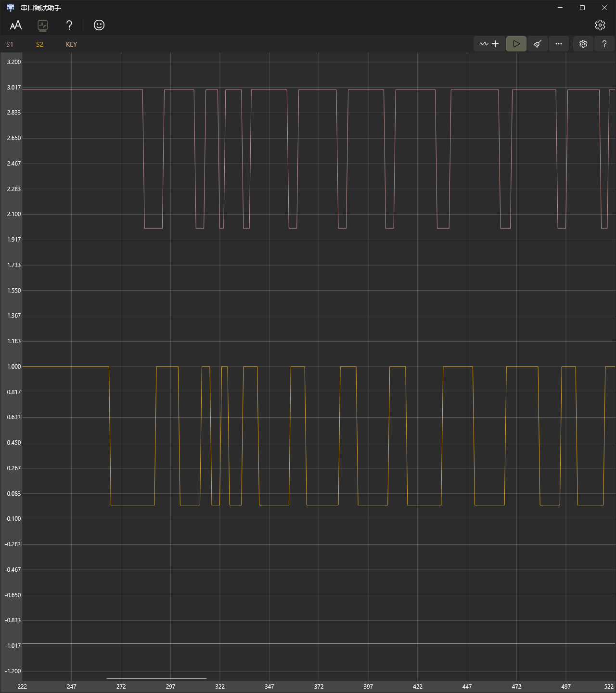This screenshot has height=693, width=616.
Task: Toggle the KEY channel legend
Action: 71,44
